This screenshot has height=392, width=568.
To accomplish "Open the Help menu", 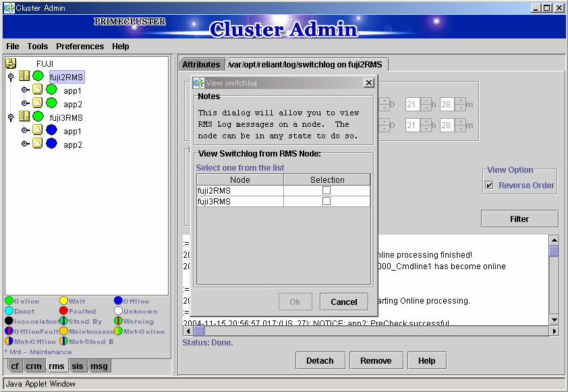I will (x=121, y=47).
